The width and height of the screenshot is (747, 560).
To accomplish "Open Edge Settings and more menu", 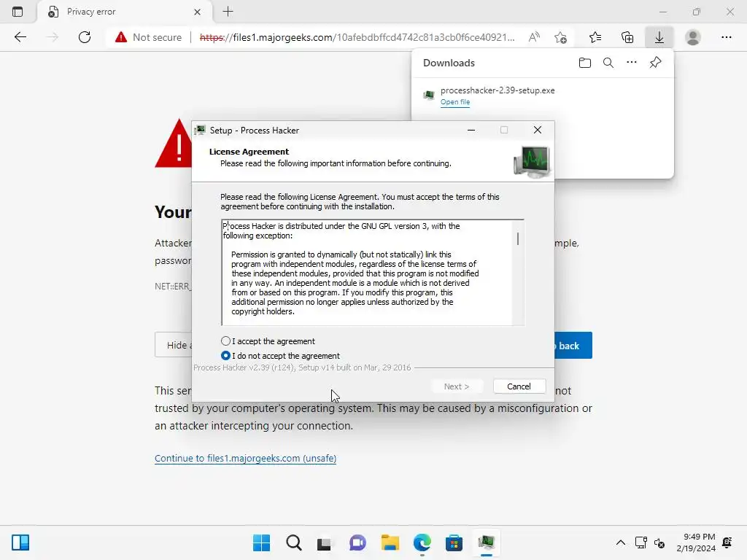I will 726,37.
